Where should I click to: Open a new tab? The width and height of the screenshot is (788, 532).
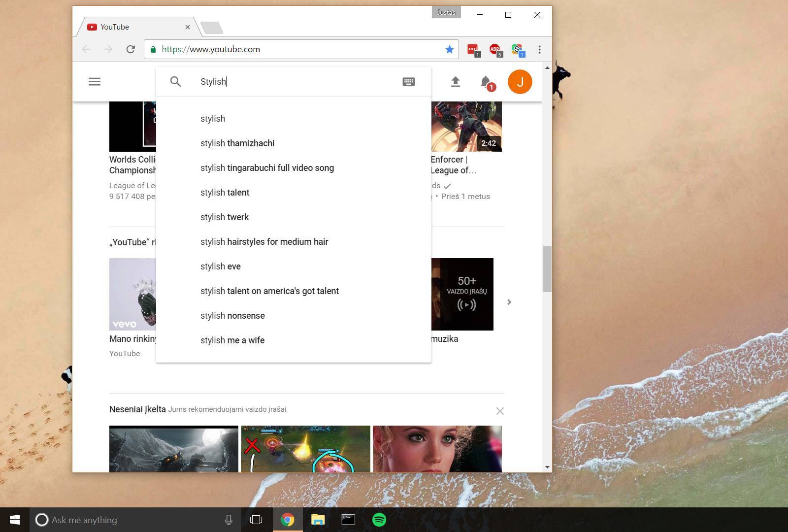coord(212,28)
